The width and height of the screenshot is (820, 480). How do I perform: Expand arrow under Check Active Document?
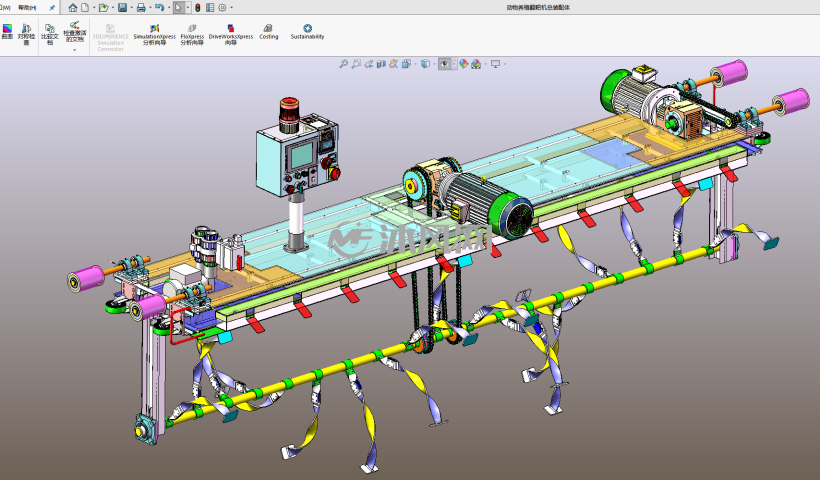pyautogui.click(x=74, y=50)
